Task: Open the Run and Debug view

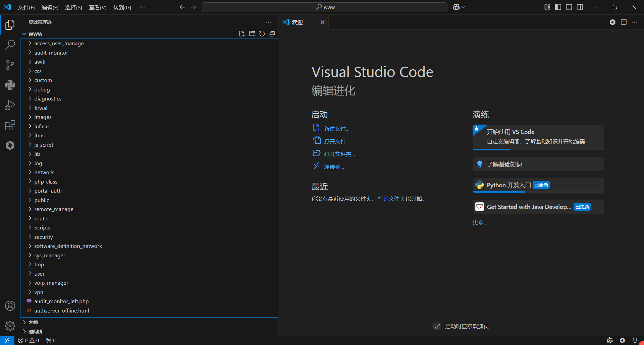Action: pos(10,105)
